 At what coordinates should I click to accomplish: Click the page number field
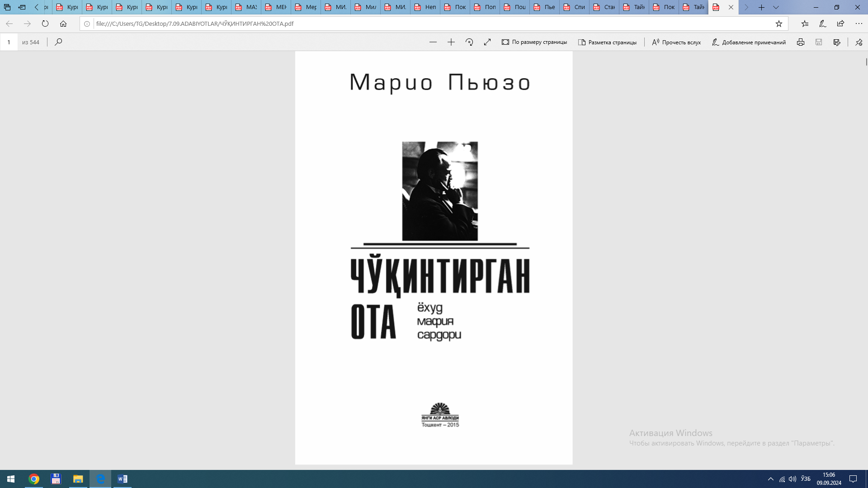click(9, 42)
